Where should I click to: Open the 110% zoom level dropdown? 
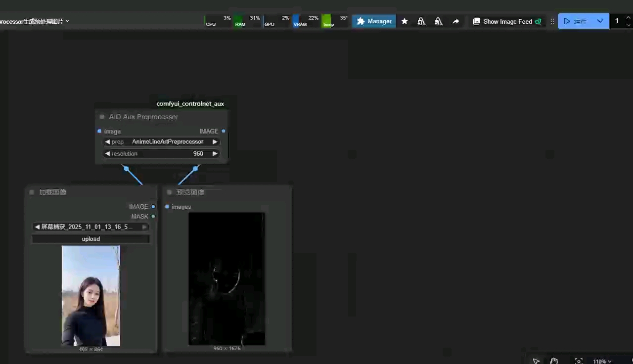click(602, 361)
